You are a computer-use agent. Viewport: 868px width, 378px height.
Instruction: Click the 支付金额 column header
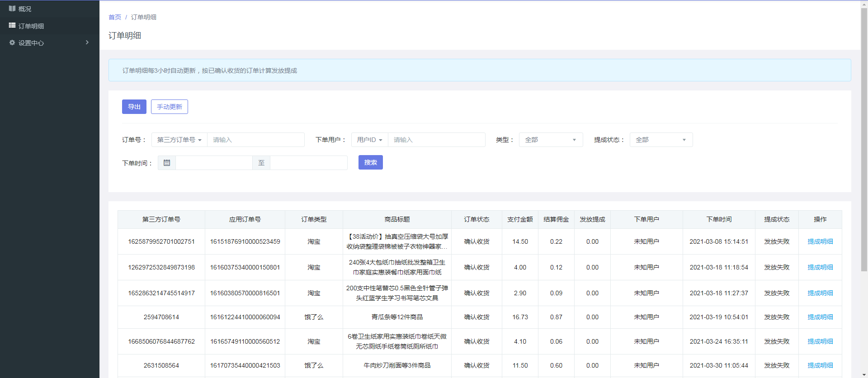coord(520,219)
